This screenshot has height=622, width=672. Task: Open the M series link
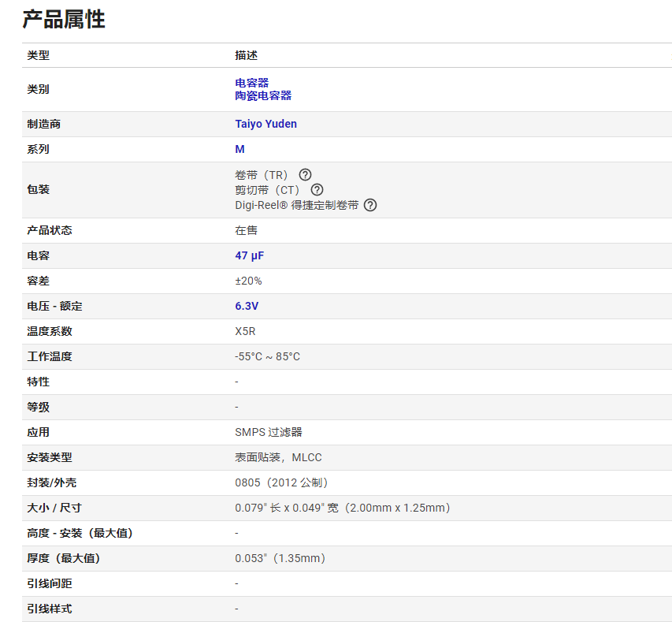(239, 149)
